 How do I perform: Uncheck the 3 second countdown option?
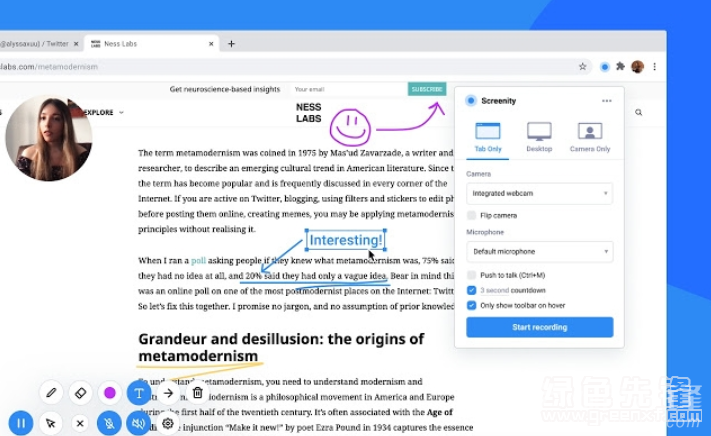tap(472, 290)
